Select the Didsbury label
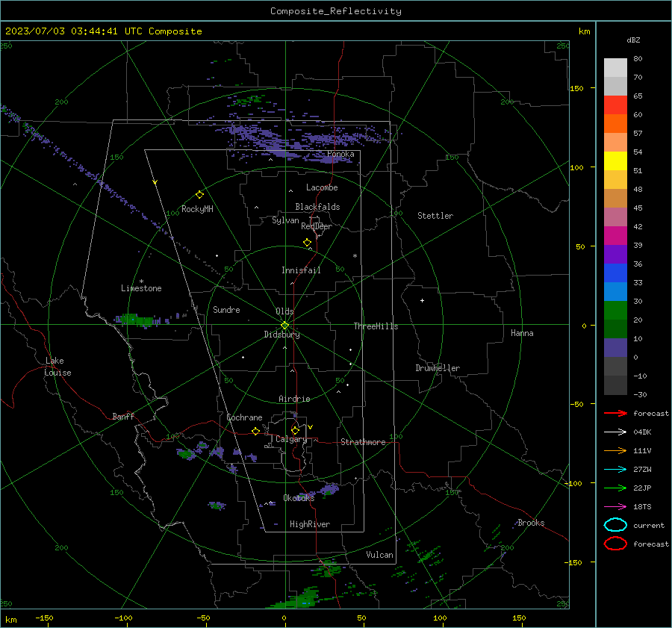 (x=281, y=335)
